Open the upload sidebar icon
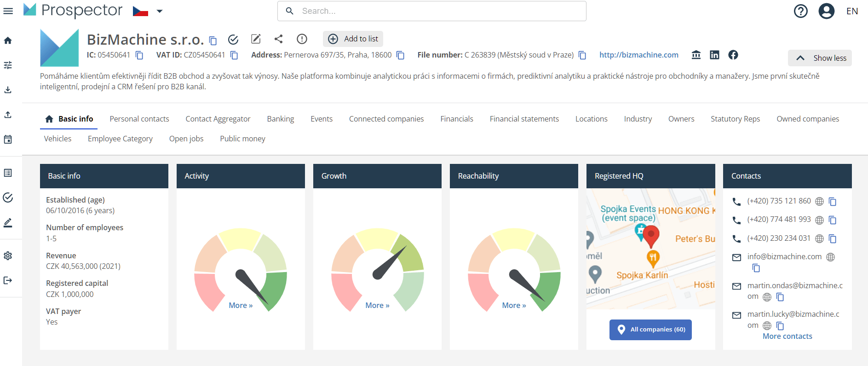The width and height of the screenshot is (868, 366). coord(8,115)
